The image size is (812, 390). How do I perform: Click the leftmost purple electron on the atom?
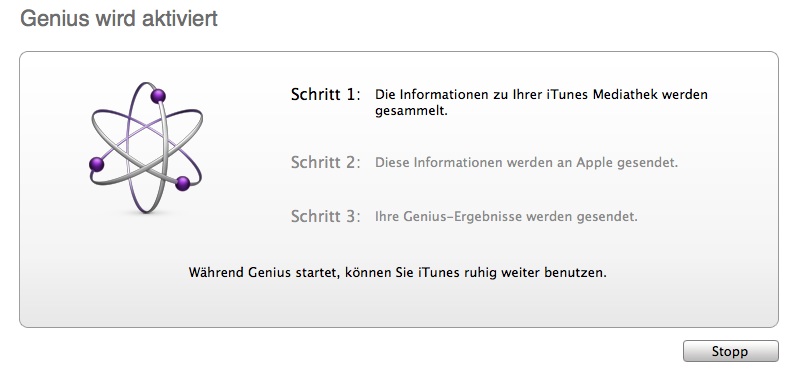point(96,165)
